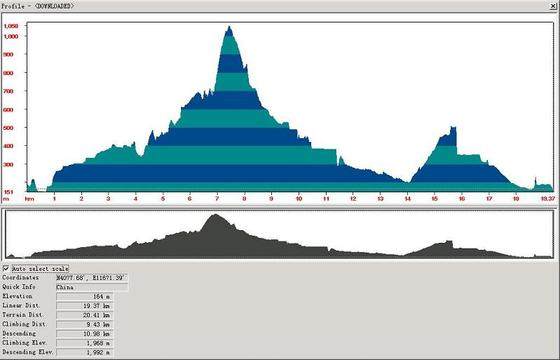Image resolution: width=560 pixels, height=360 pixels.
Task: Click the Profile window title bar text
Action: (37, 6)
